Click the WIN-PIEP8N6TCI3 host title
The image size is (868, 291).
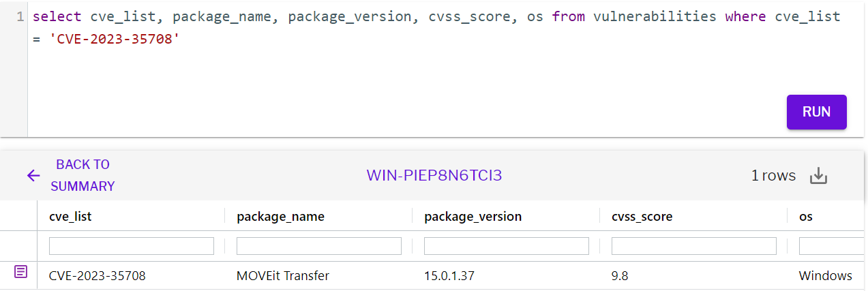(x=434, y=176)
